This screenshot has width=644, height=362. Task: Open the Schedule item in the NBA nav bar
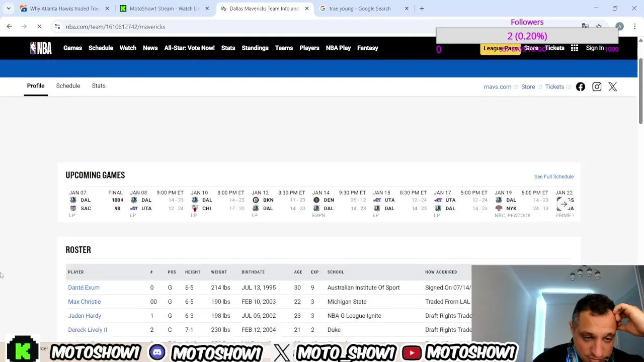(101, 48)
